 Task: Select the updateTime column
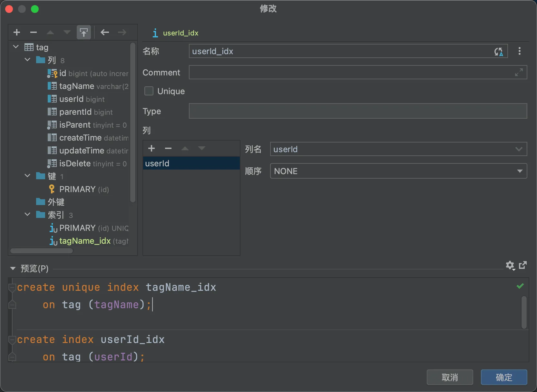(x=88, y=151)
